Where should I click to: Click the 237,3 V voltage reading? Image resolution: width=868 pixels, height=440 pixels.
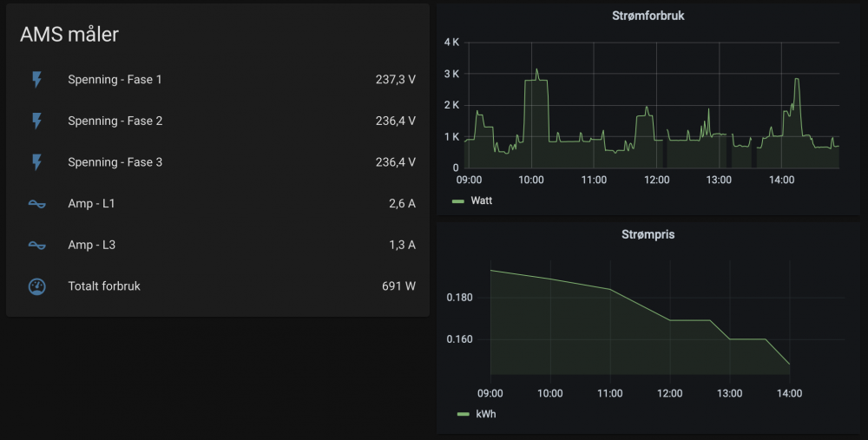pyautogui.click(x=395, y=80)
